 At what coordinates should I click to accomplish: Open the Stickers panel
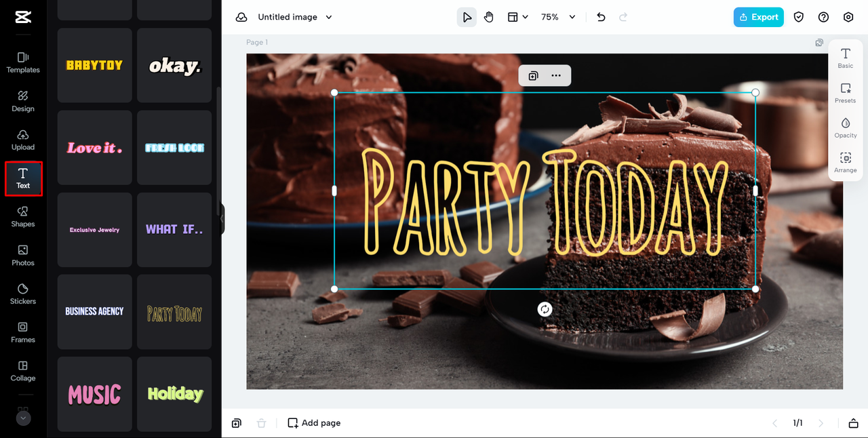tap(23, 294)
